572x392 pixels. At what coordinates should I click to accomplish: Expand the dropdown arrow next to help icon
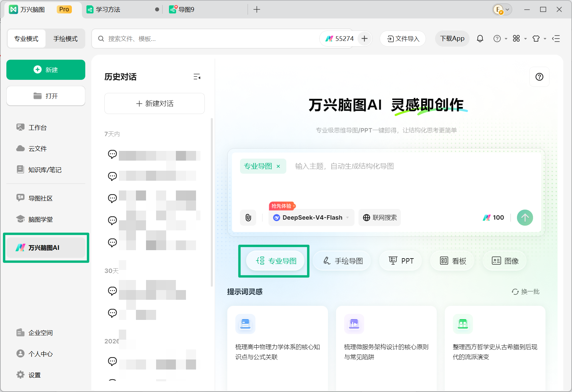506,39
